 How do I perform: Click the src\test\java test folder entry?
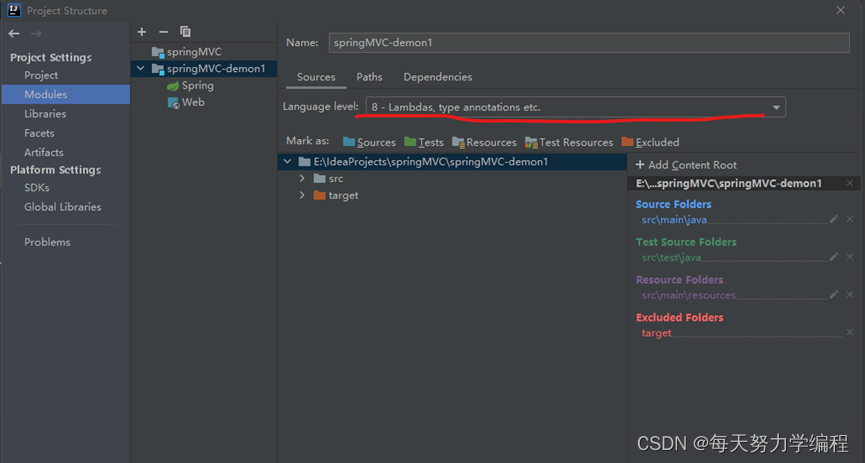coord(671,257)
